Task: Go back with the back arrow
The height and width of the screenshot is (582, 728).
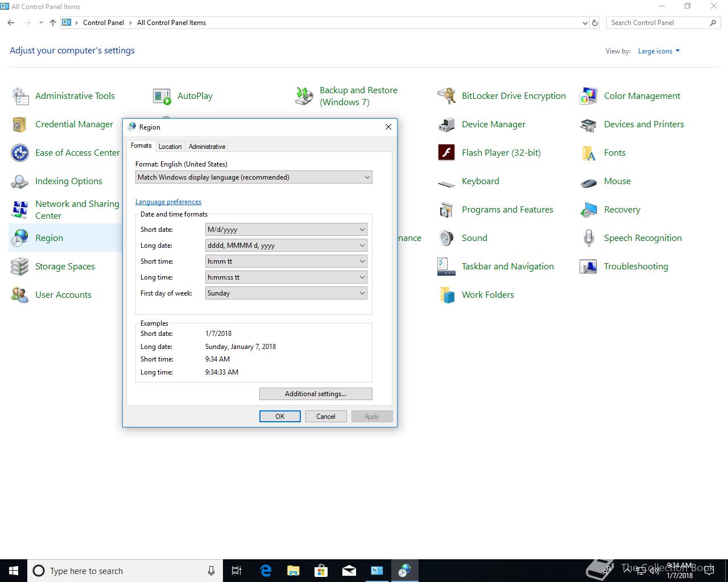Action: 11,23
